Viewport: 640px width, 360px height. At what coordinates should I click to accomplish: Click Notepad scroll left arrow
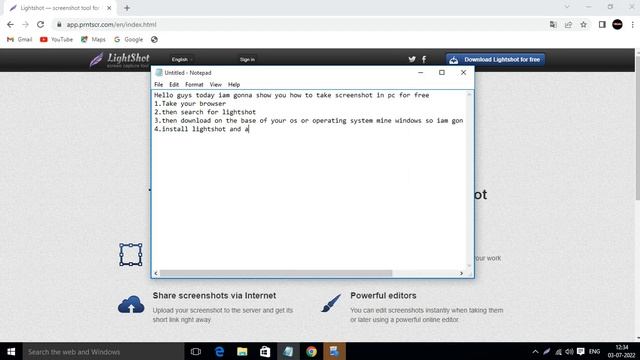[x=156, y=273]
